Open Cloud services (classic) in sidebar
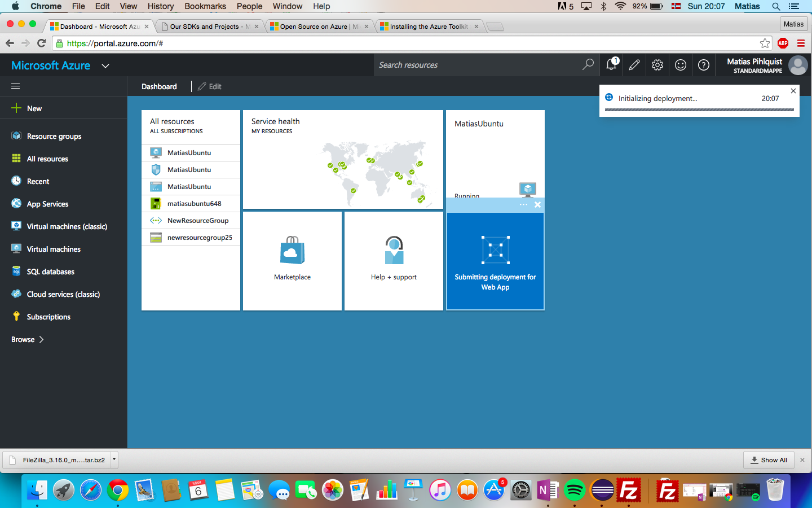The width and height of the screenshot is (812, 508). click(63, 294)
